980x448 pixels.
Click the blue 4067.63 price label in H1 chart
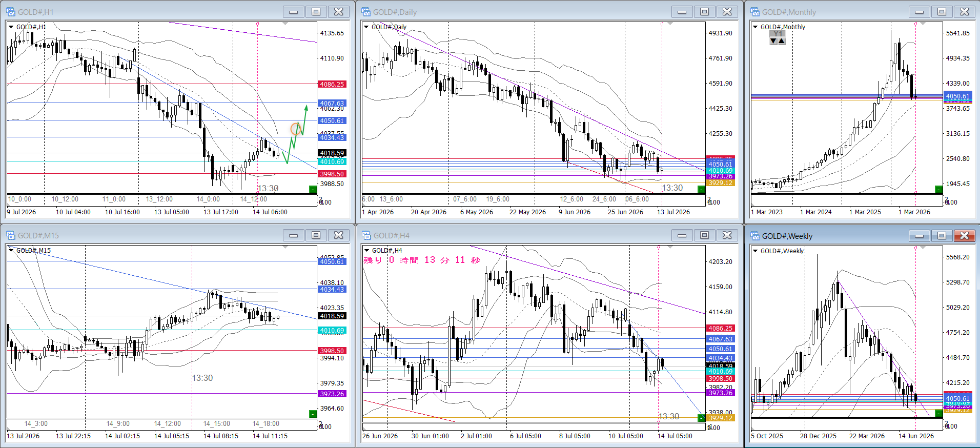(332, 103)
